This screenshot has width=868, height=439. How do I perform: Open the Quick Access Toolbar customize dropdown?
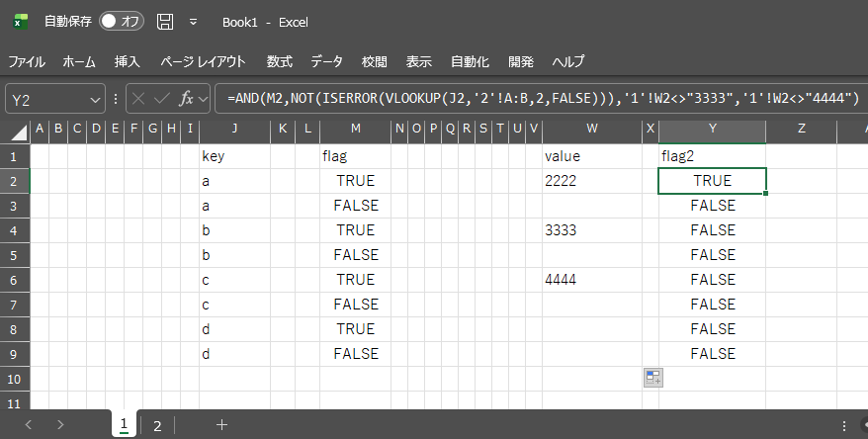193,22
